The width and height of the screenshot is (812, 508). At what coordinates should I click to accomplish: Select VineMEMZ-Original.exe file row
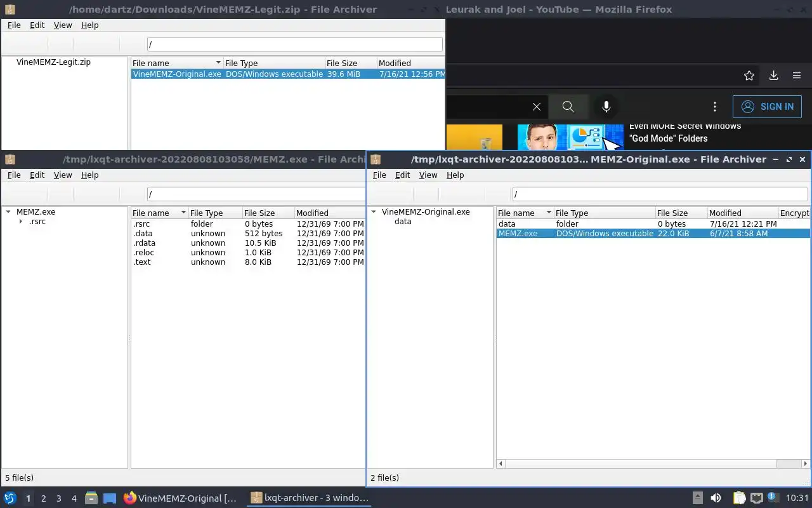point(288,74)
